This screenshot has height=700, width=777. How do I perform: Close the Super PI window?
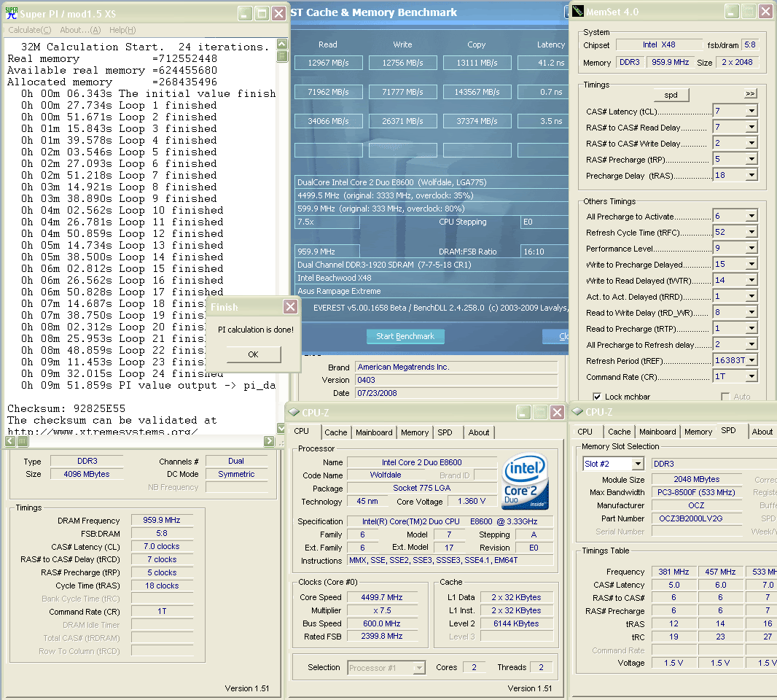pyautogui.click(x=279, y=13)
